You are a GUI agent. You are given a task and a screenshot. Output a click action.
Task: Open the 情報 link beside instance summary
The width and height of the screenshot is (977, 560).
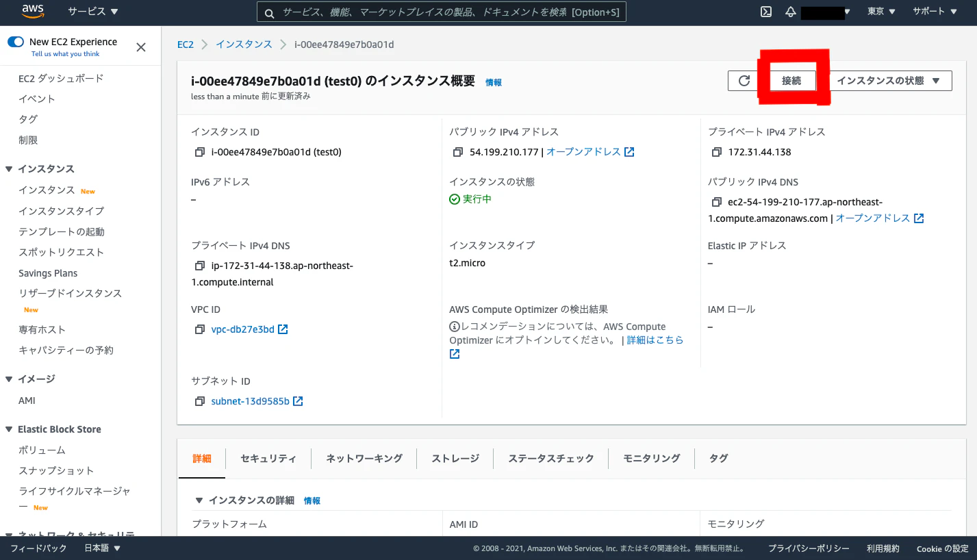(x=494, y=83)
